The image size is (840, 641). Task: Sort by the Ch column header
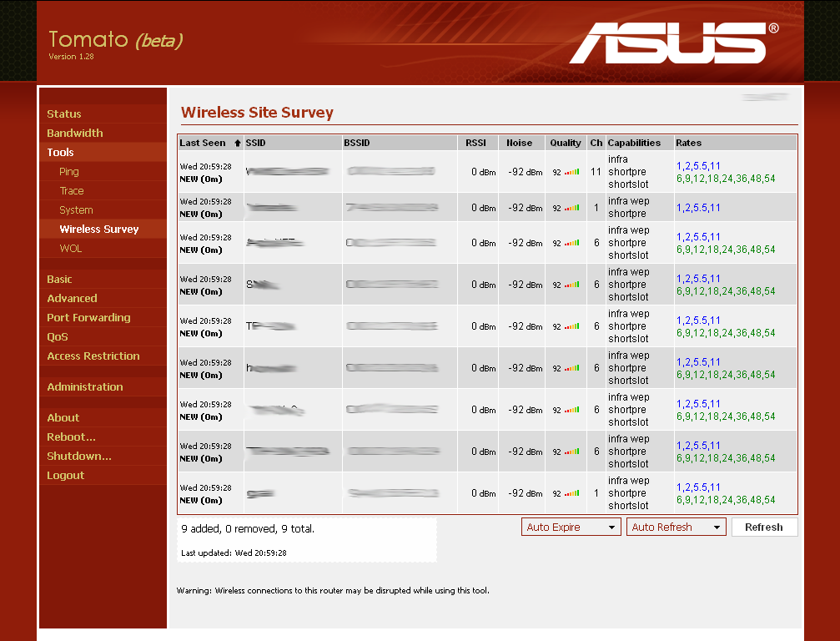[596, 143]
